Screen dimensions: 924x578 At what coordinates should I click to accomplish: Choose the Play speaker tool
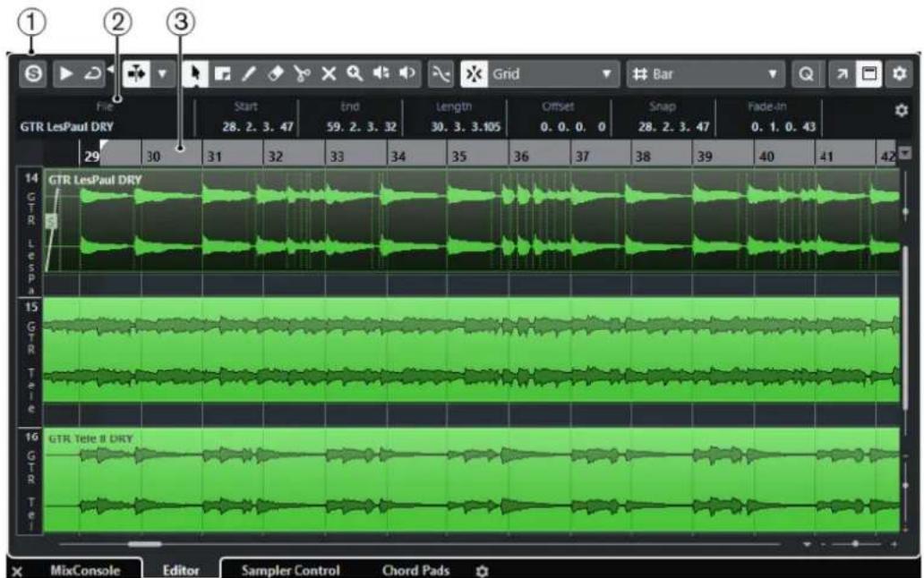tap(407, 74)
